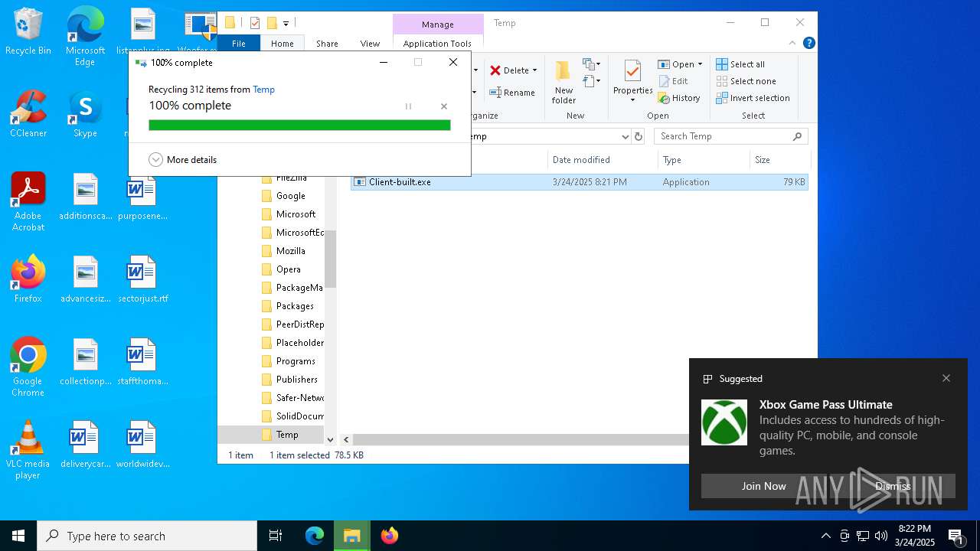Switch to the View ribbon tab
Image resolution: width=980 pixels, height=551 pixels.
point(370,44)
